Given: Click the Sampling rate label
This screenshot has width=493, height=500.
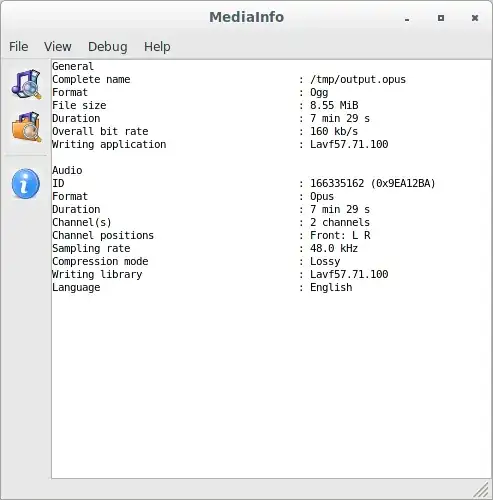Looking at the screenshot, I should [91, 248].
